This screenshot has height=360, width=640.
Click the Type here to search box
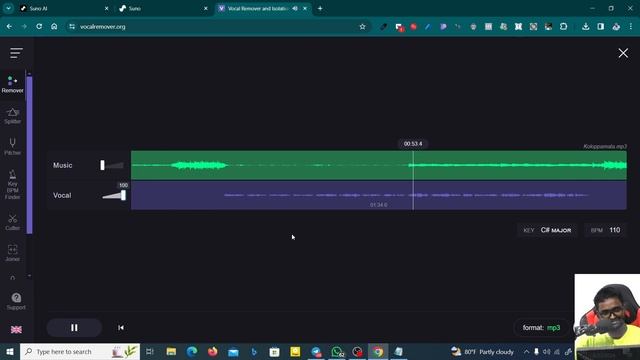[80, 351]
